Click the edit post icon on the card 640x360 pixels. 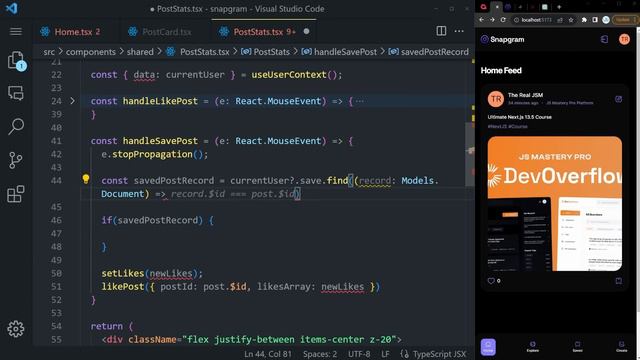tap(618, 99)
